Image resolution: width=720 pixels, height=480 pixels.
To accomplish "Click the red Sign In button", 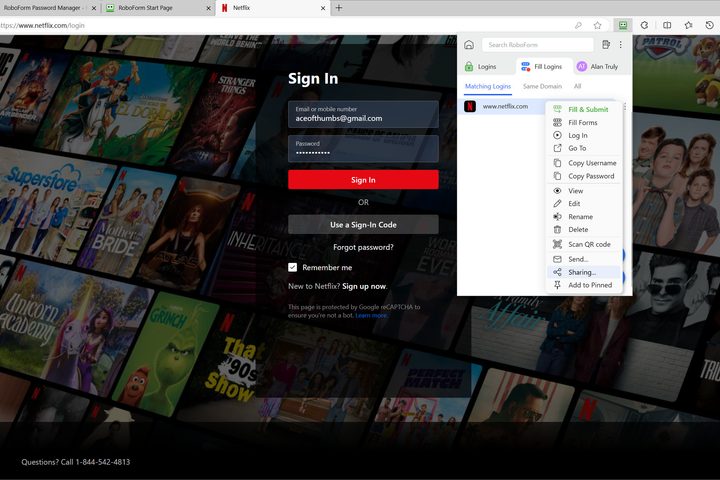I will click(363, 180).
